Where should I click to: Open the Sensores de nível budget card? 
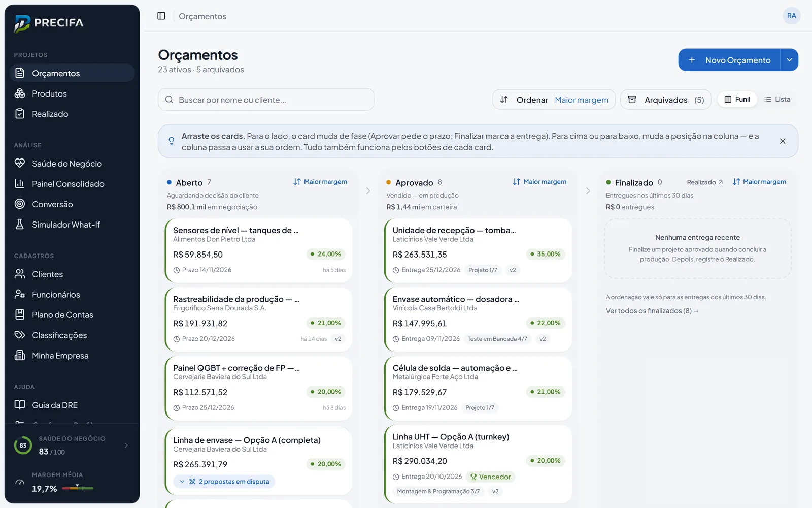coord(259,250)
